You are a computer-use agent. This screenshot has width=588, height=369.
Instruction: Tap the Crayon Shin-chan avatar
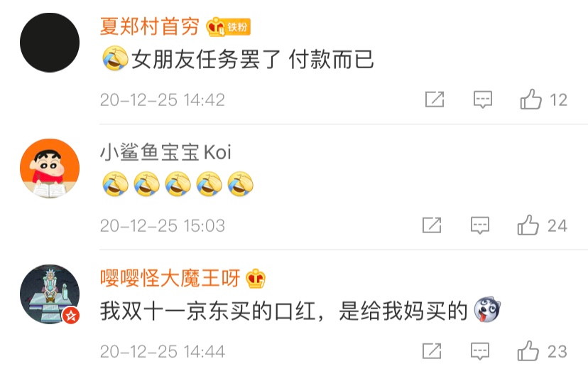coord(50,169)
